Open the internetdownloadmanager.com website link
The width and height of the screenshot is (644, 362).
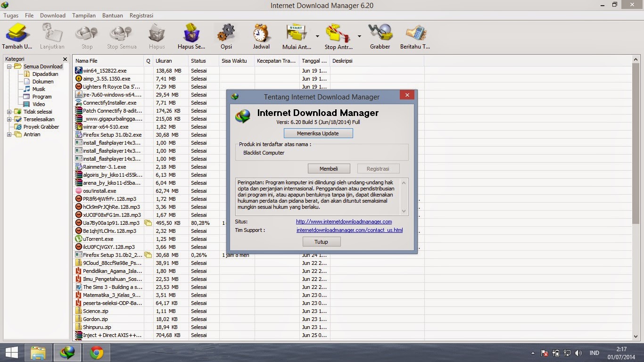(x=344, y=222)
